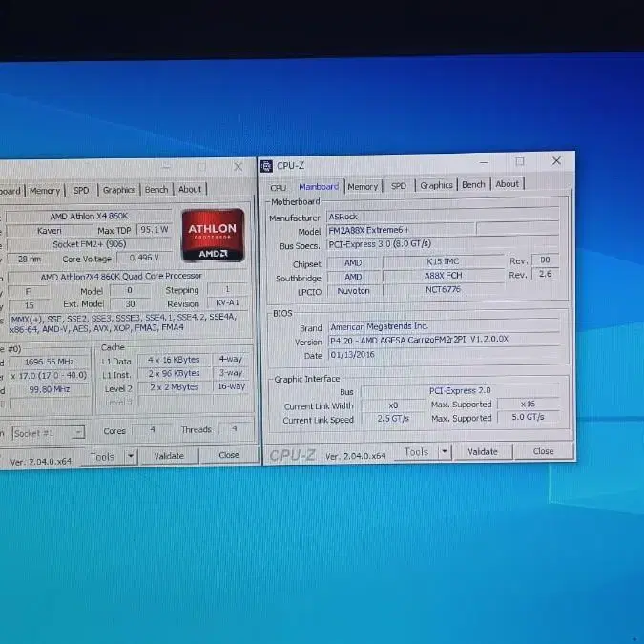Open the SPD tab in left window
Viewport: 644px width, 644px height.
click(x=81, y=190)
